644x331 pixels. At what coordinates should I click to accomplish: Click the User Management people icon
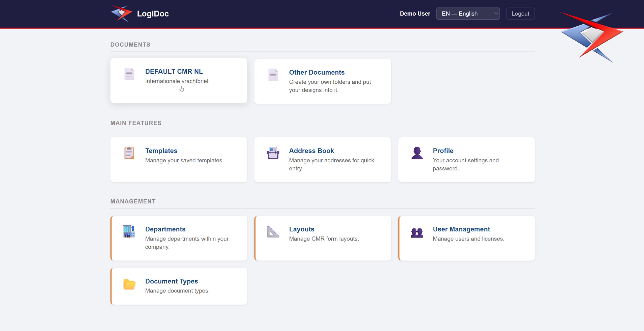[x=417, y=233]
